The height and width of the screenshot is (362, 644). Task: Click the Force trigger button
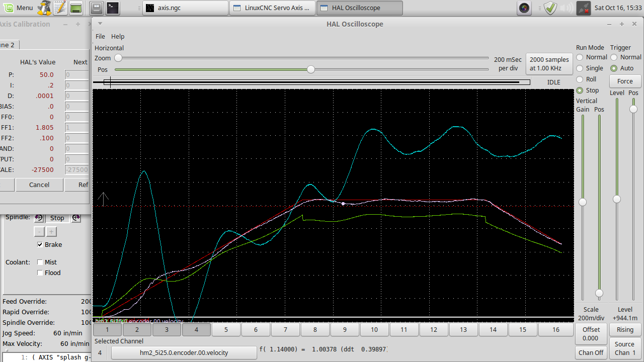pyautogui.click(x=625, y=81)
